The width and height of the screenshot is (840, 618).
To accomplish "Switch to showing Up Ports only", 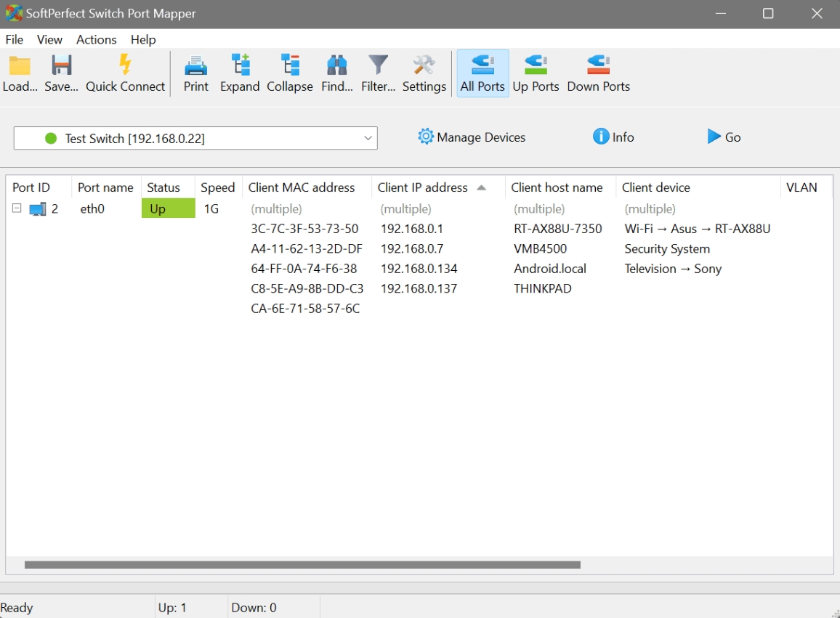I will tap(536, 66).
